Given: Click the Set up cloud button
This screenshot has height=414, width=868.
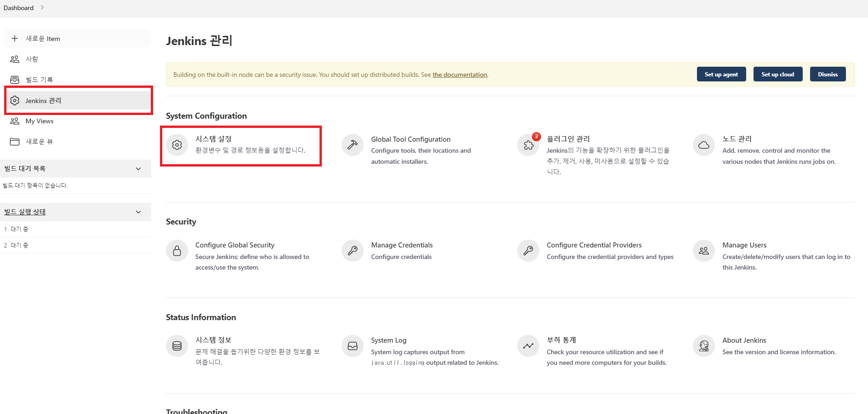Looking at the screenshot, I should point(777,74).
